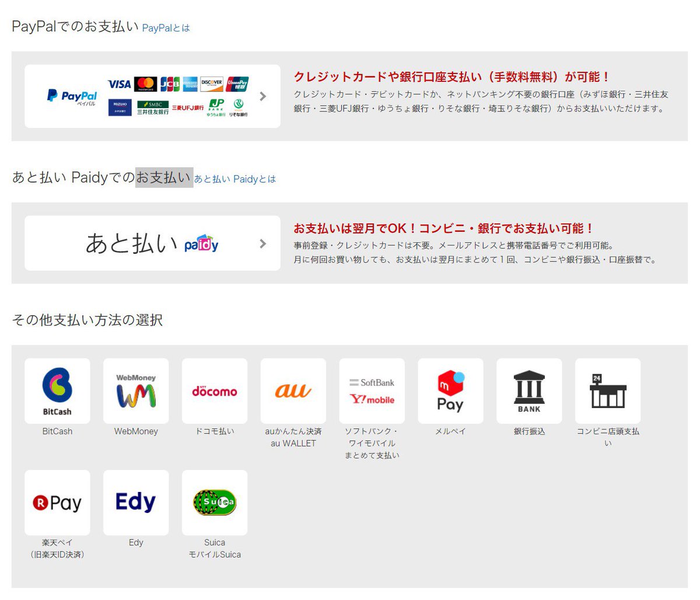
Task: Click the UnionPay card logo
Action: (237, 84)
